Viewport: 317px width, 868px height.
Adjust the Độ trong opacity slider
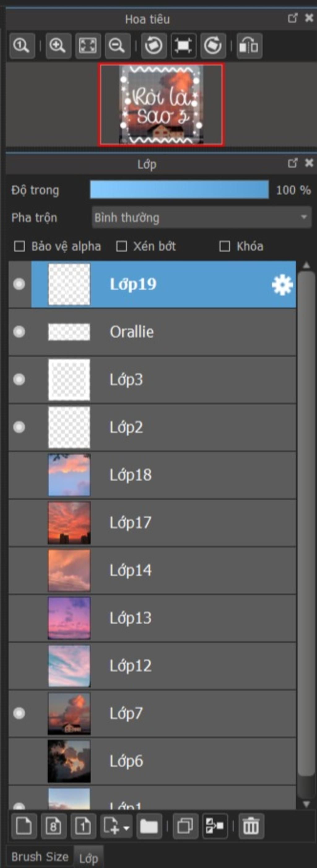click(x=179, y=190)
